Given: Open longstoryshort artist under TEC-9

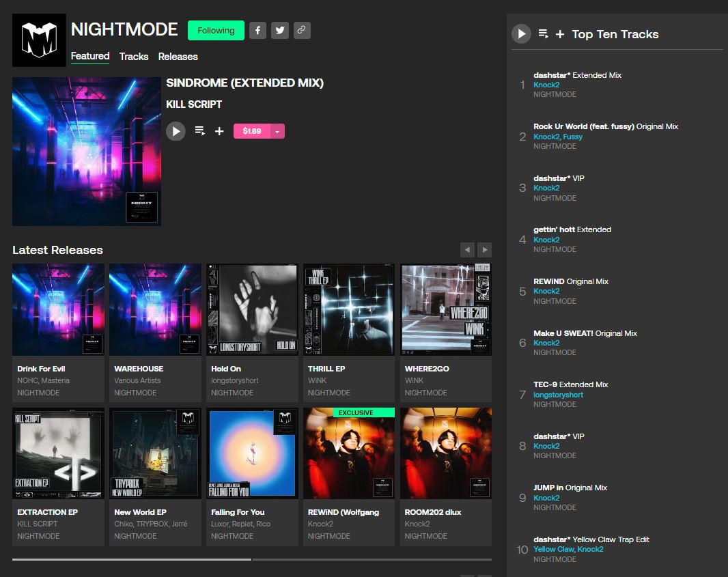Looking at the screenshot, I should pos(559,395).
